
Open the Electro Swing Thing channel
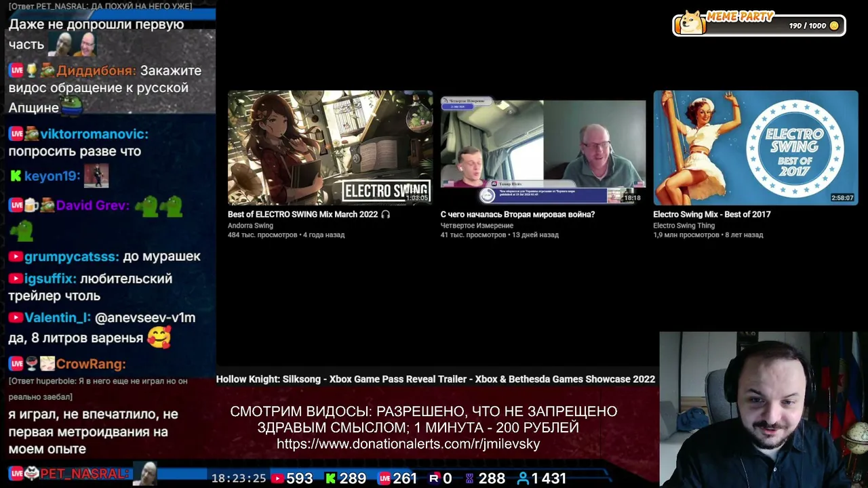pyautogui.click(x=684, y=226)
